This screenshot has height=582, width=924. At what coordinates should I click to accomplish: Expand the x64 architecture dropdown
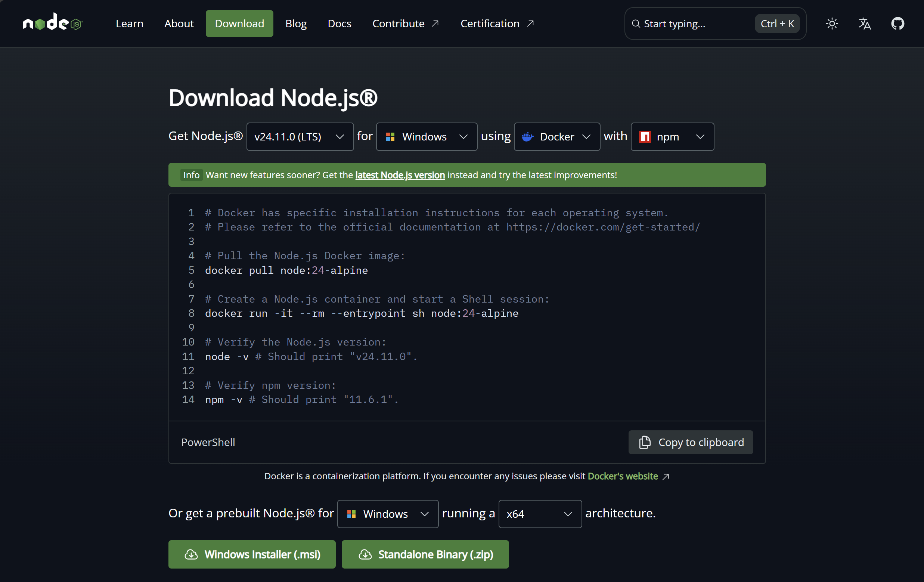[x=540, y=514]
